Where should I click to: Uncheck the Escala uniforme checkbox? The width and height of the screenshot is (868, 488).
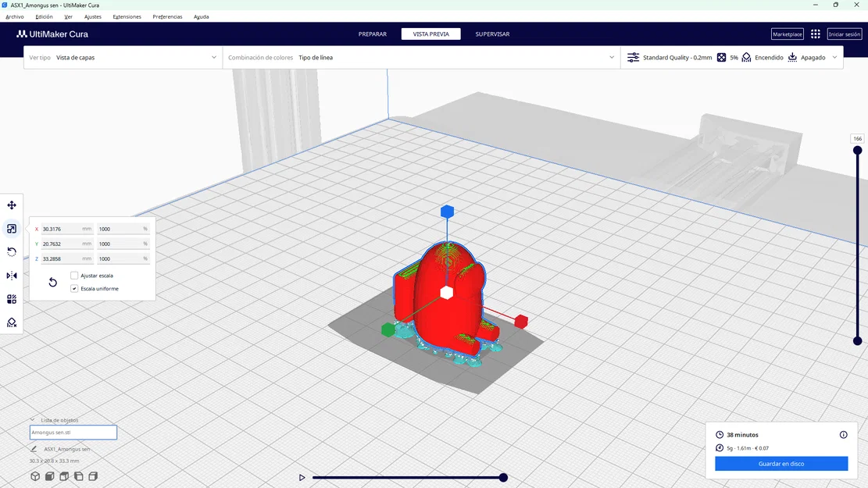click(x=74, y=289)
